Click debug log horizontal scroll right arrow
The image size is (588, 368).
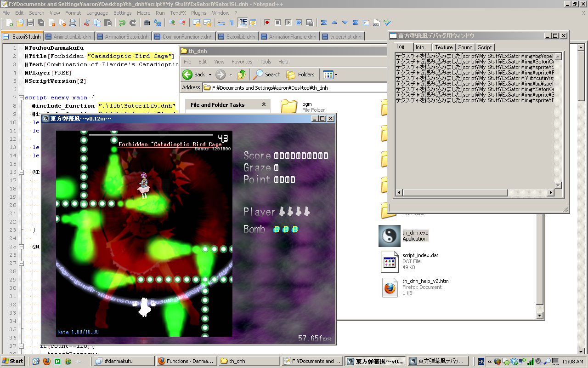point(551,192)
